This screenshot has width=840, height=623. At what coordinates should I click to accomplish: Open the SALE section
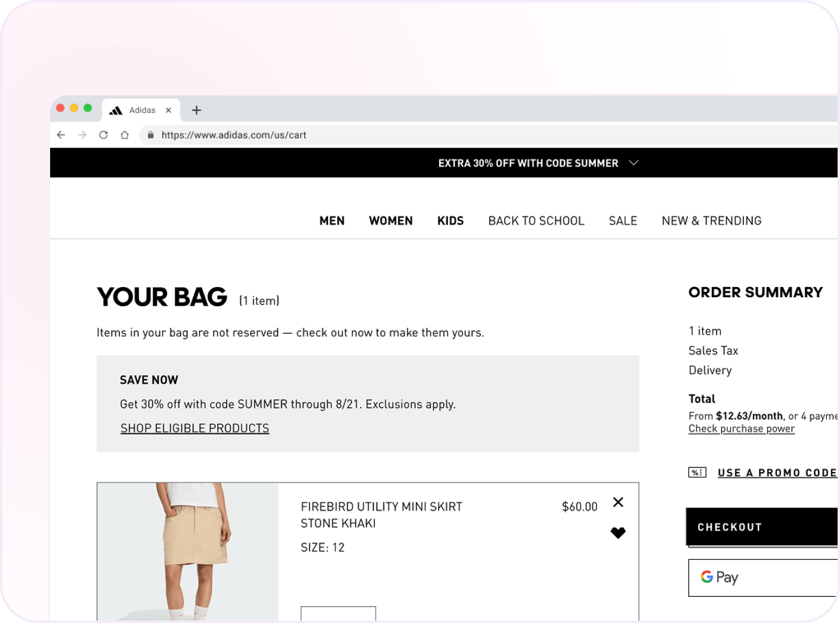(x=623, y=221)
